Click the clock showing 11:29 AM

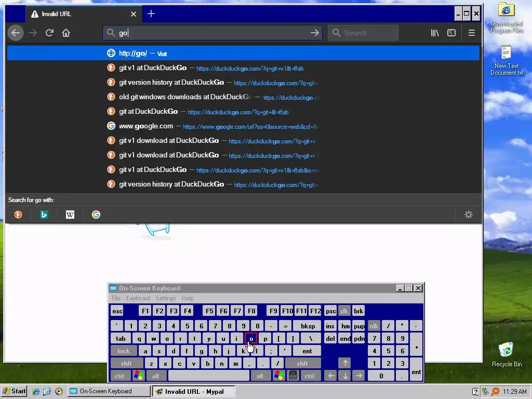tap(514, 392)
